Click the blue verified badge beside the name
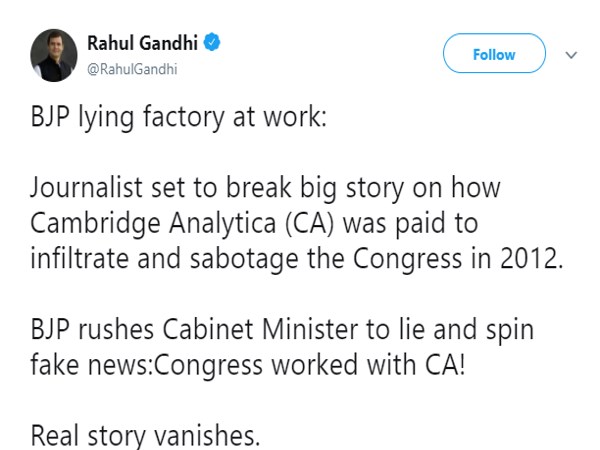The width and height of the screenshot is (600, 450). pyautogui.click(x=214, y=42)
